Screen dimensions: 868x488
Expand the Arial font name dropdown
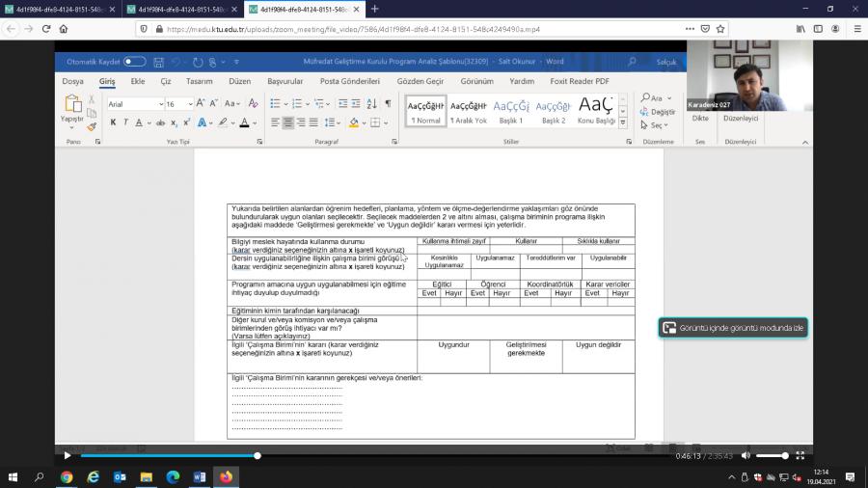click(160, 104)
